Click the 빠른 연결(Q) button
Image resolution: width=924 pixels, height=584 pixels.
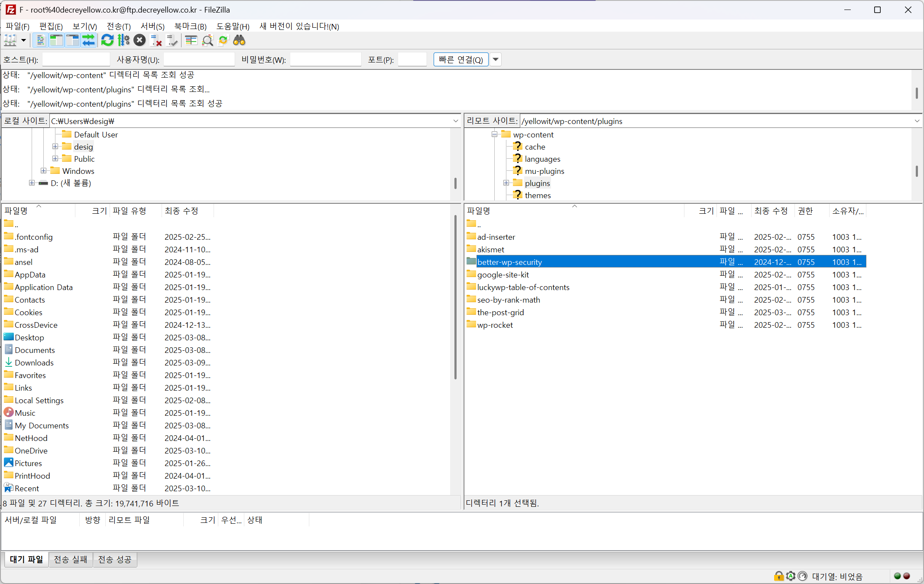(461, 59)
